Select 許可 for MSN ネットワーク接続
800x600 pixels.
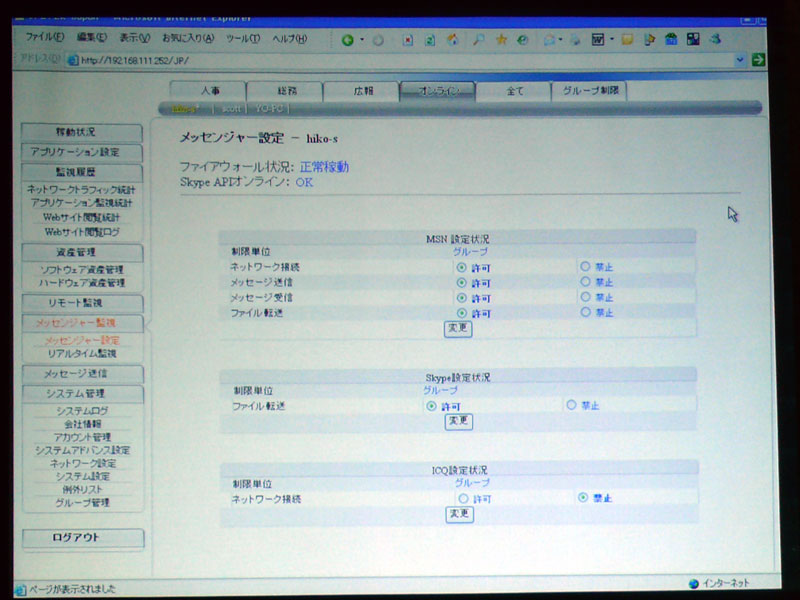click(x=461, y=267)
